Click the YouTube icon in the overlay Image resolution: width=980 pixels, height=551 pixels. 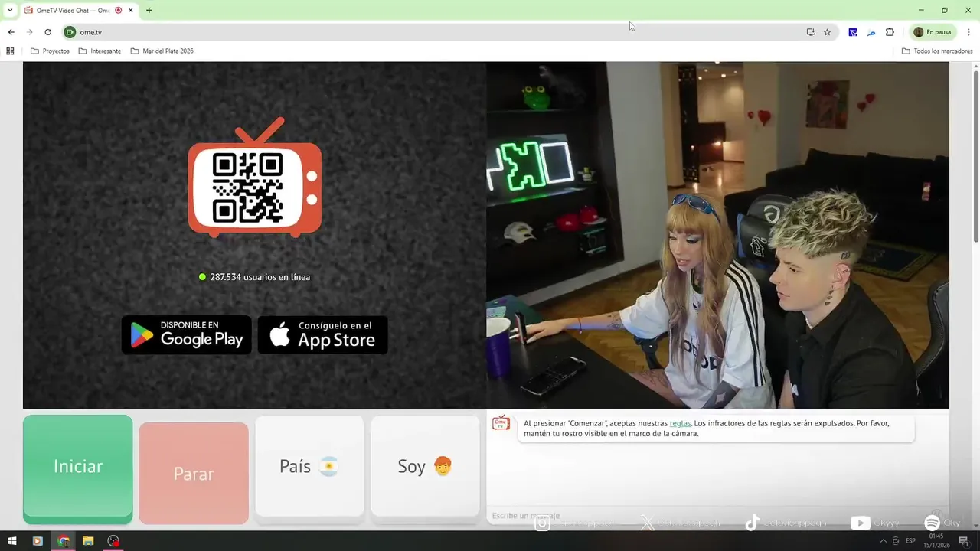tap(860, 523)
